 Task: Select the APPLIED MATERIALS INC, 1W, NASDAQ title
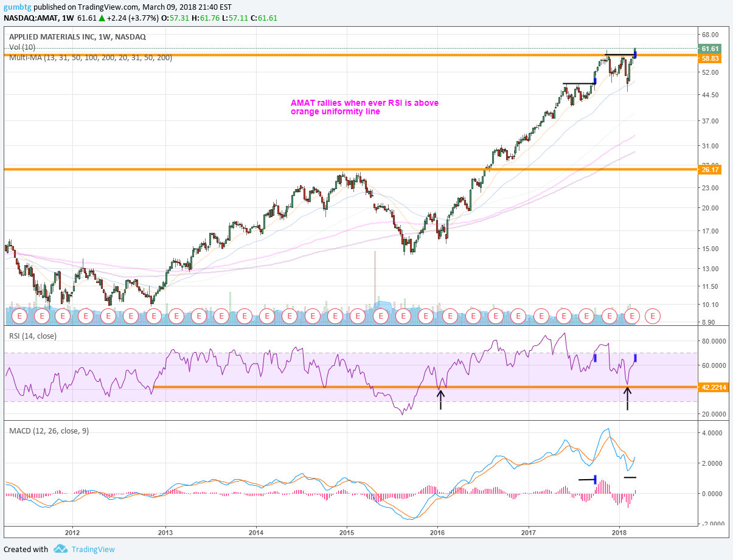pos(77,37)
